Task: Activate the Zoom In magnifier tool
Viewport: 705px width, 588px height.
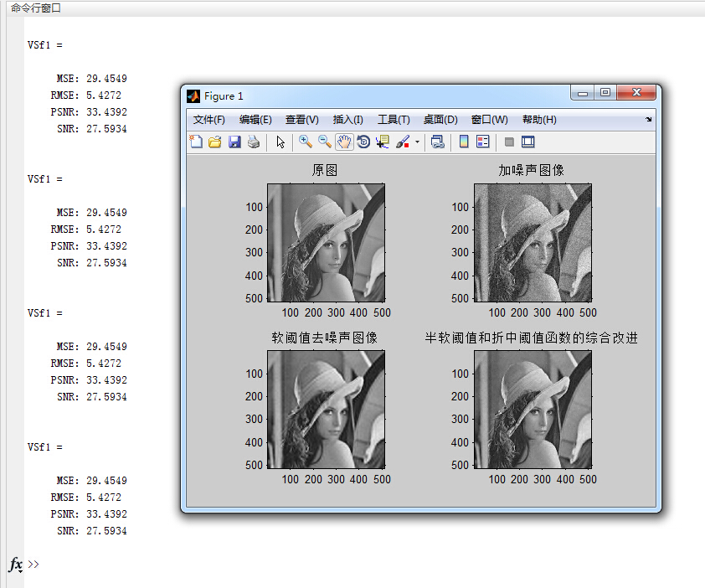Action: tap(306, 142)
